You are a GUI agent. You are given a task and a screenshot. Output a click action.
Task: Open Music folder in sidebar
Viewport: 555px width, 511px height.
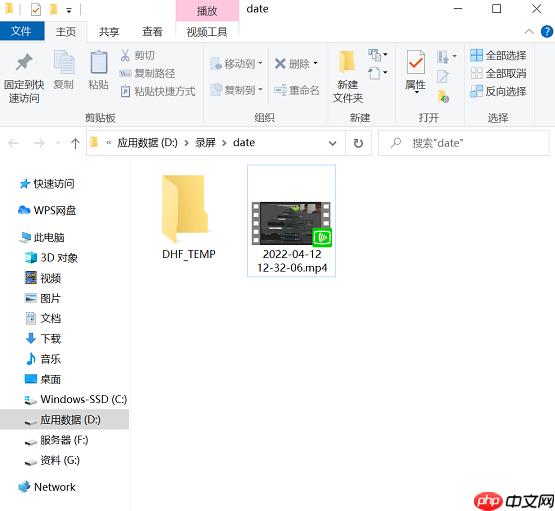coord(43,359)
